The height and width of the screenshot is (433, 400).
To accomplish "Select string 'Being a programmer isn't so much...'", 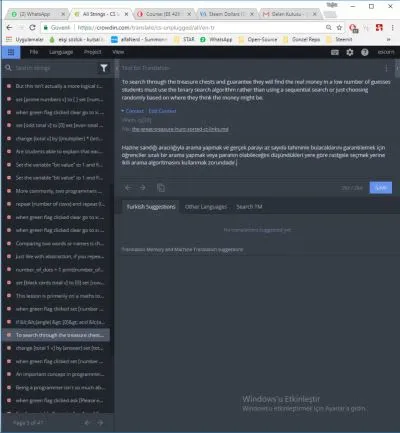I will tap(56, 387).
